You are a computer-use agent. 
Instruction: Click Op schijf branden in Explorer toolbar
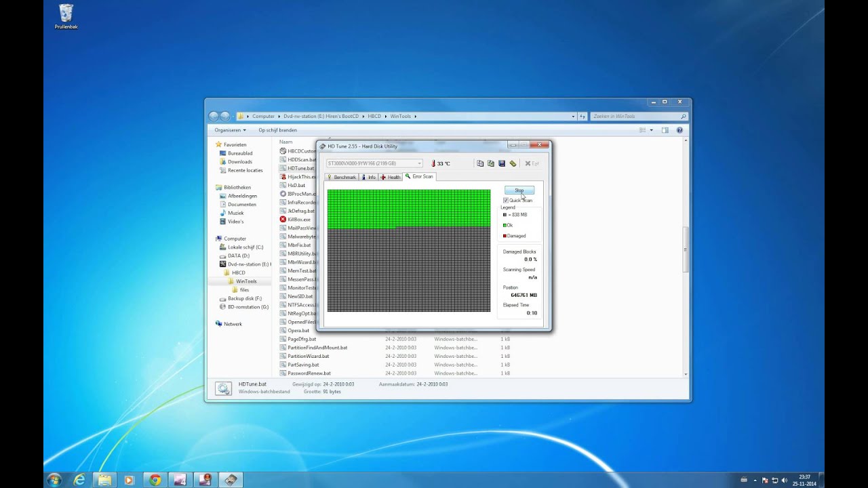[278, 130]
